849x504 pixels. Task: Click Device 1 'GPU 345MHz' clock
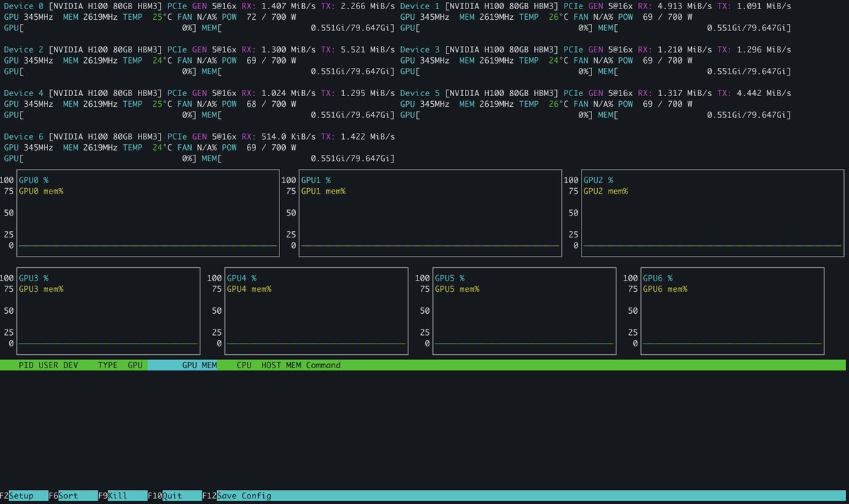[424, 18]
